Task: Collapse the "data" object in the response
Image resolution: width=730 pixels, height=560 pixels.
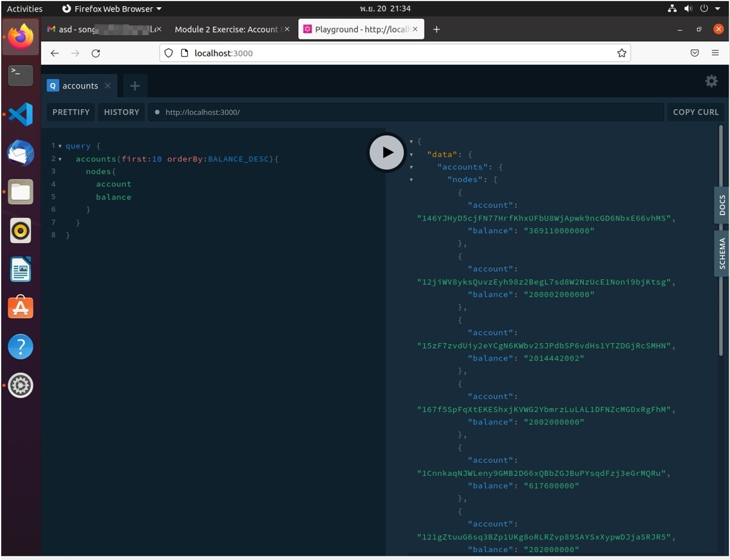Action: [412, 154]
